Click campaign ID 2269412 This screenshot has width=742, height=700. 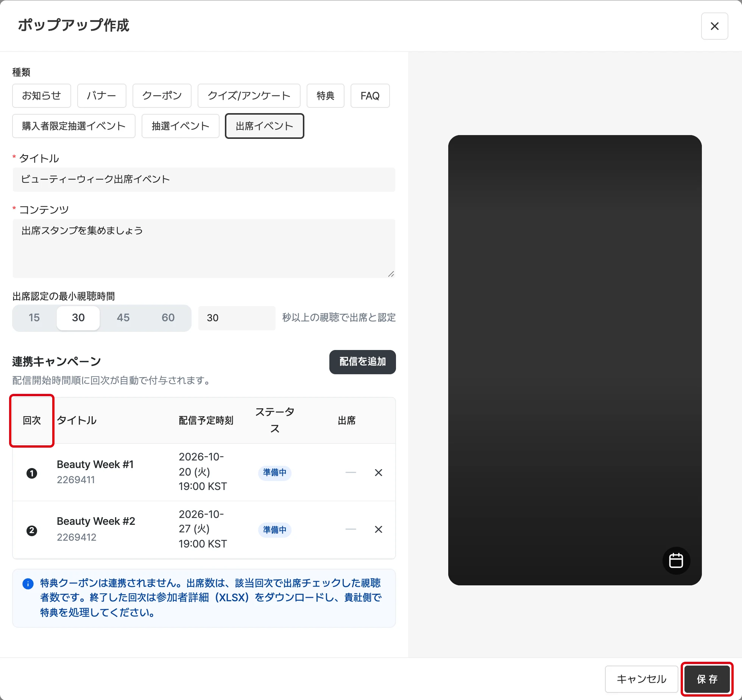coord(77,537)
